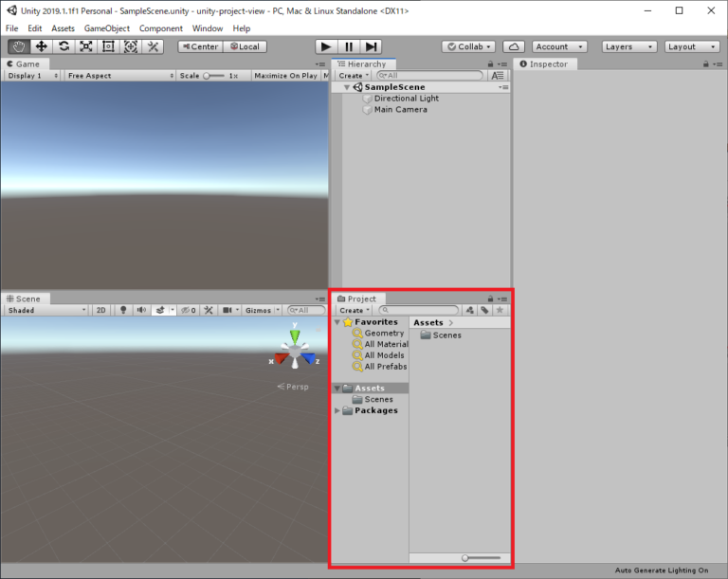Viewport: 728px width, 579px height.
Task: Click the Project search field
Action: (419, 310)
